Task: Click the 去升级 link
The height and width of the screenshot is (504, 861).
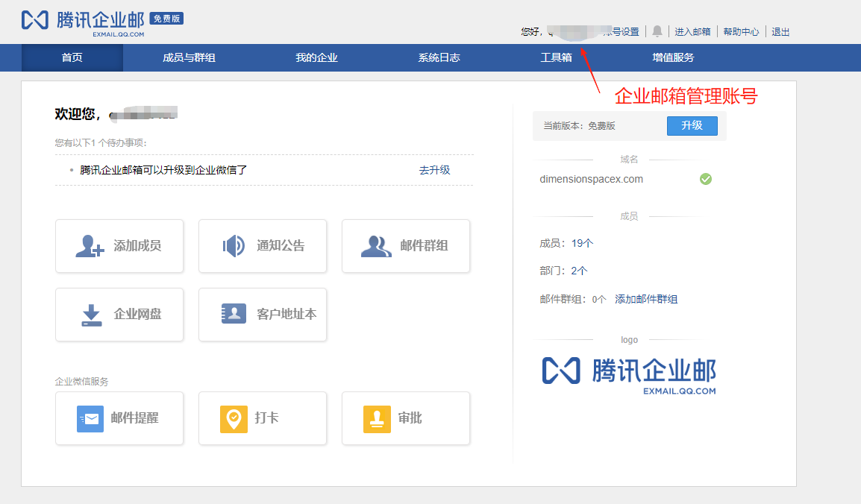Action: point(434,170)
